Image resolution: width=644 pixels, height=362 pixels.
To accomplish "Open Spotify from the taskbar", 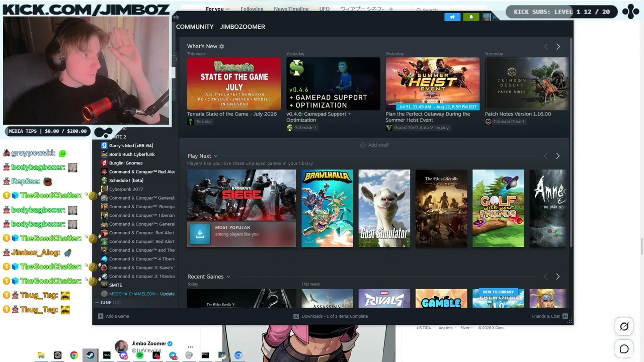I will click(x=140, y=355).
